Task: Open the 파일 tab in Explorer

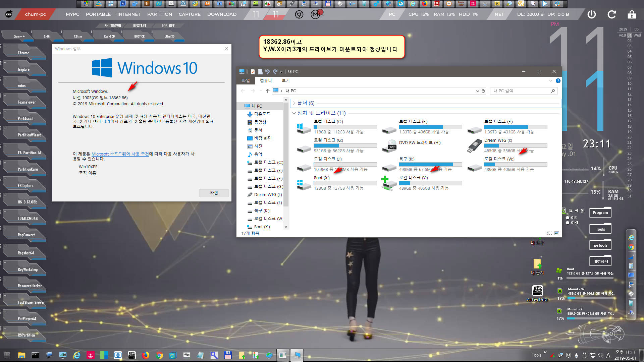Action: (246, 80)
